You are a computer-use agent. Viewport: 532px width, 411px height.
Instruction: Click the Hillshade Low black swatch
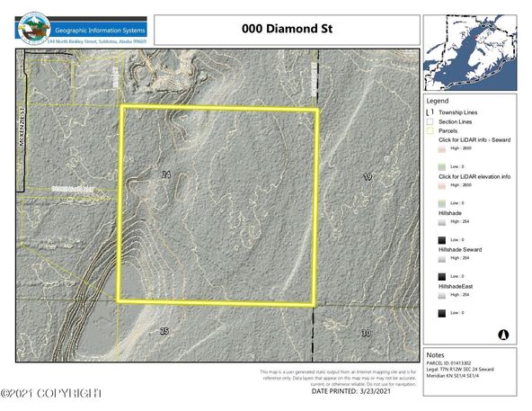tap(442, 240)
